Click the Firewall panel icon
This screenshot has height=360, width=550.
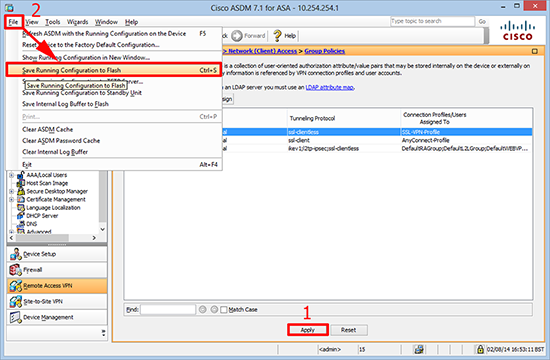click(15, 269)
